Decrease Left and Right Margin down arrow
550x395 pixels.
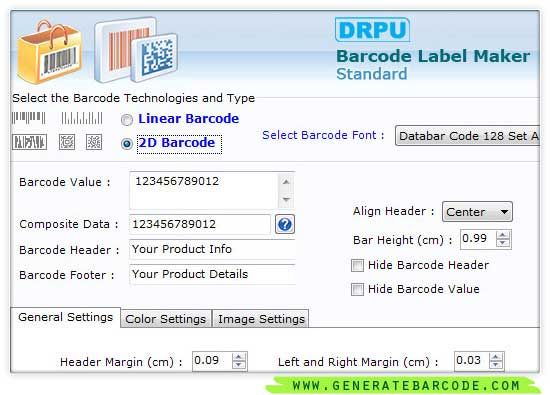pyautogui.click(x=496, y=365)
